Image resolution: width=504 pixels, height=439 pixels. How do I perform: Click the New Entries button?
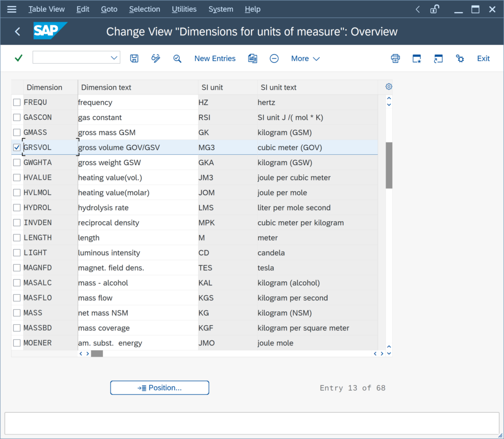(215, 58)
